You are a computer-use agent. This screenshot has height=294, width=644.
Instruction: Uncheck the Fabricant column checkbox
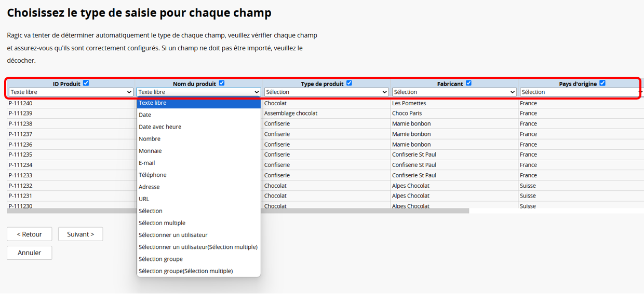point(468,83)
